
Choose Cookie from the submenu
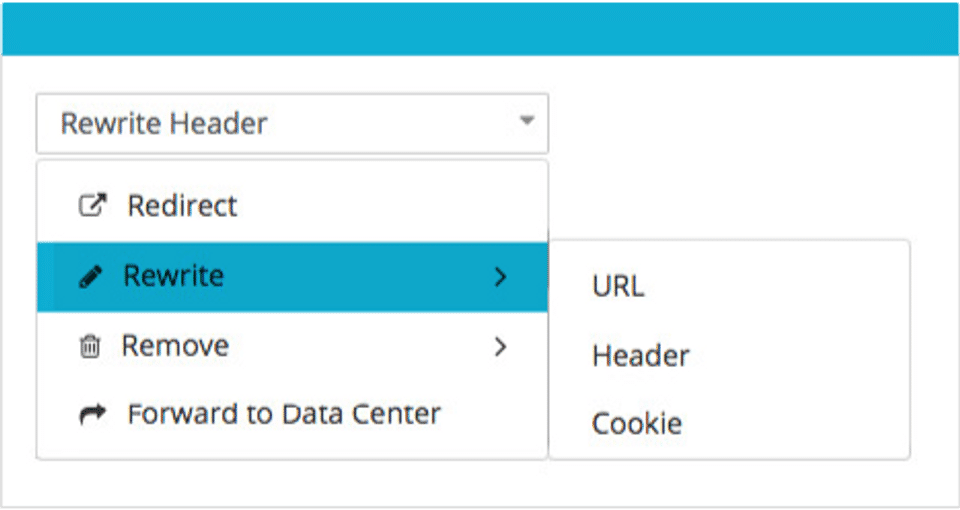pyautogui.click(x=637, y=423)
